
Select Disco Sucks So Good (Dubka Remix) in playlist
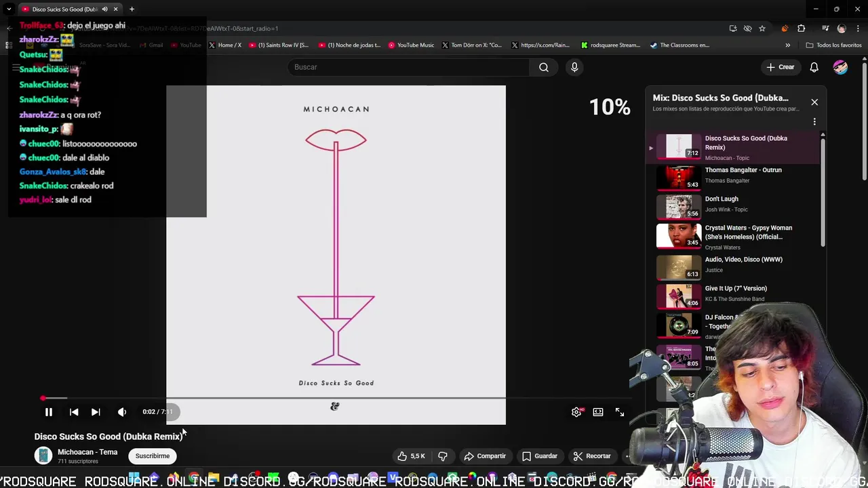[732, 147]
